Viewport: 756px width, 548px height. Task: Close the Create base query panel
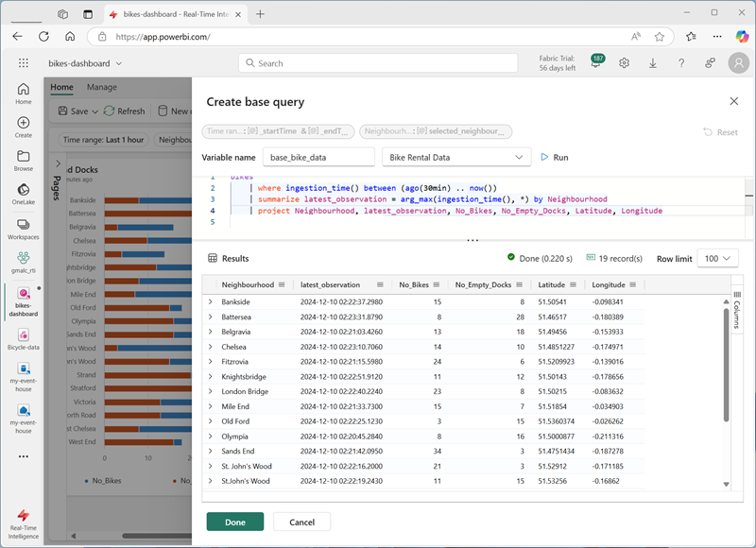[x=734, y=101]
